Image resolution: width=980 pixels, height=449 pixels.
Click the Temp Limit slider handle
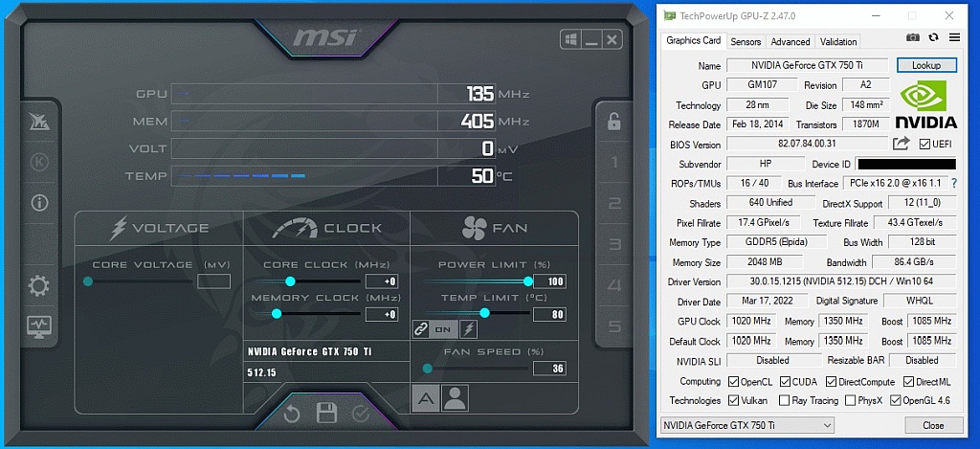coord(484,313)
